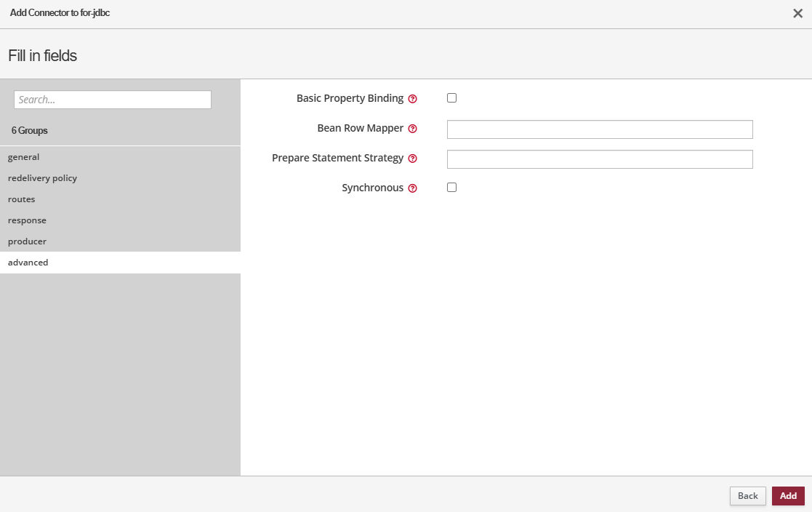Enable the Basic Property Binding checkbox
Viewport: 812px width, 512px height.
(451, 98)
